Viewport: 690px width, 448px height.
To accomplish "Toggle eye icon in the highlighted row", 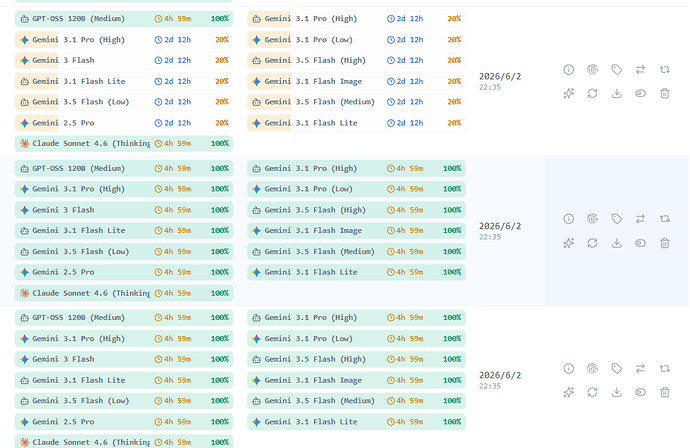I will (640, 243).
